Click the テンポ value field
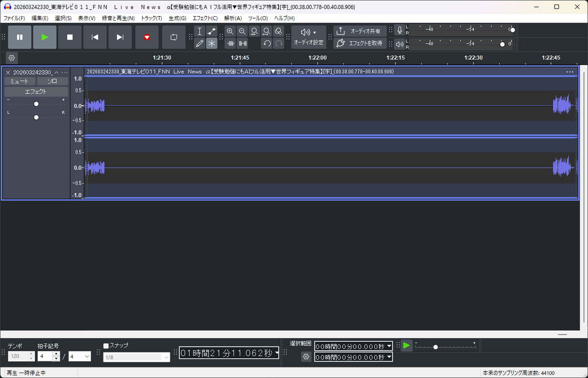This screenshot has width=588, height=378. click(18, 356)
